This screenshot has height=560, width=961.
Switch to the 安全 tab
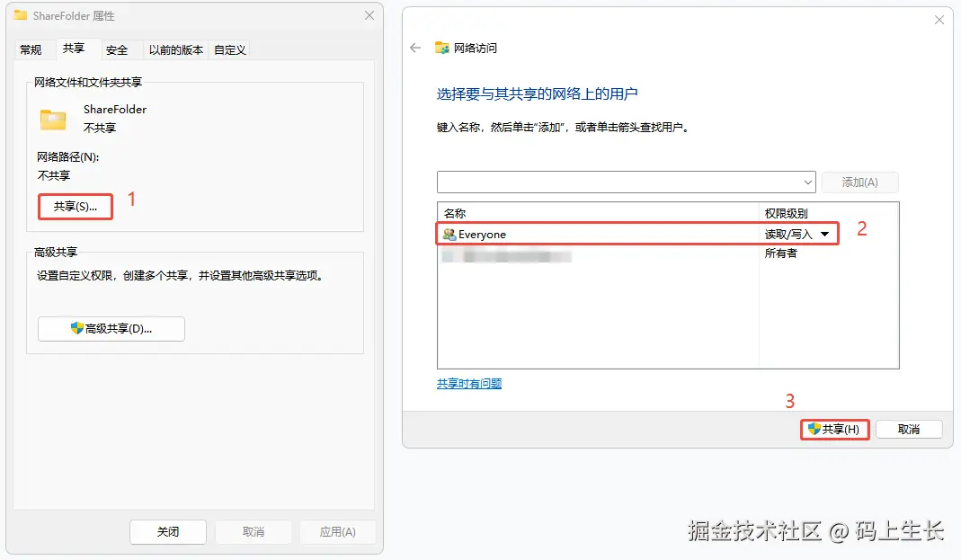(x=117, y=50)
